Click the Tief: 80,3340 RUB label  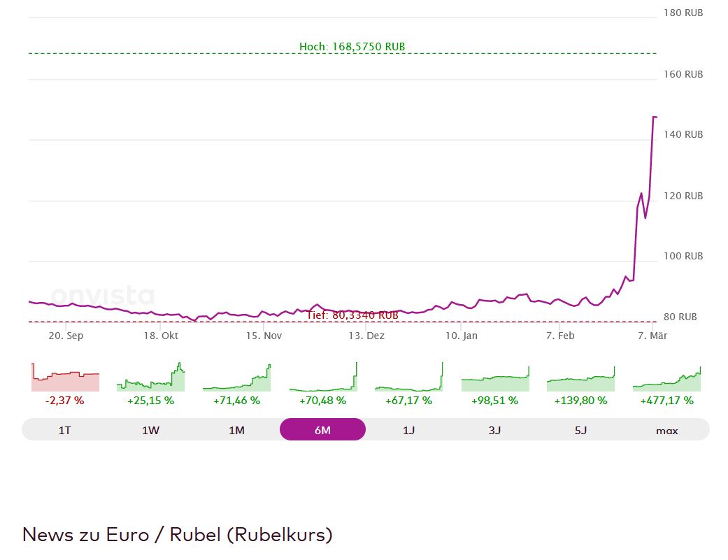point(352,315)
